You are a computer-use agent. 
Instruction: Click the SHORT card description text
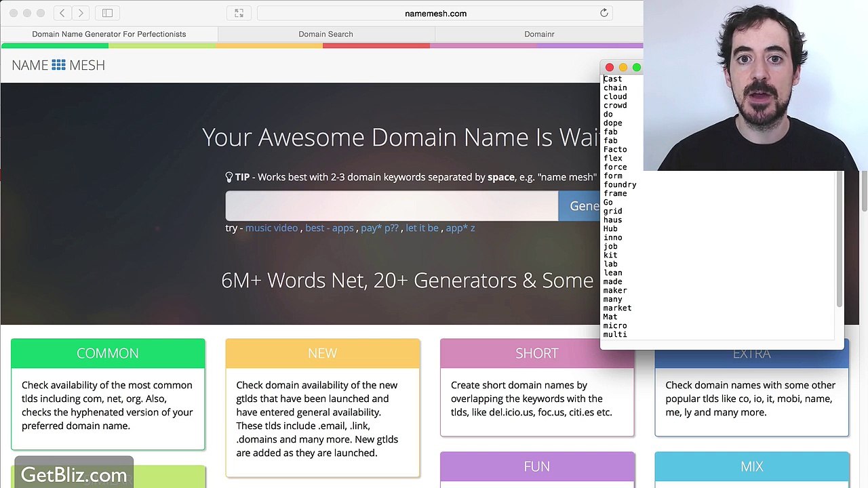pos(532,399)
